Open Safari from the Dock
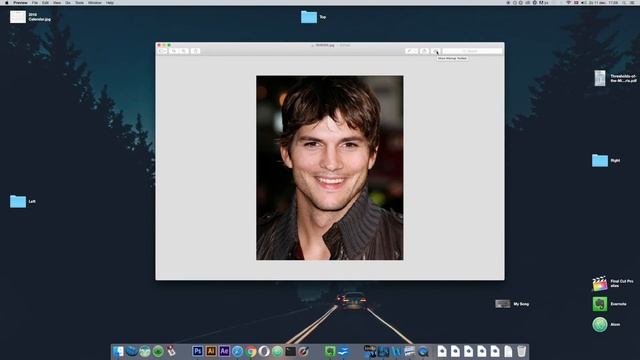 point(237,351)
